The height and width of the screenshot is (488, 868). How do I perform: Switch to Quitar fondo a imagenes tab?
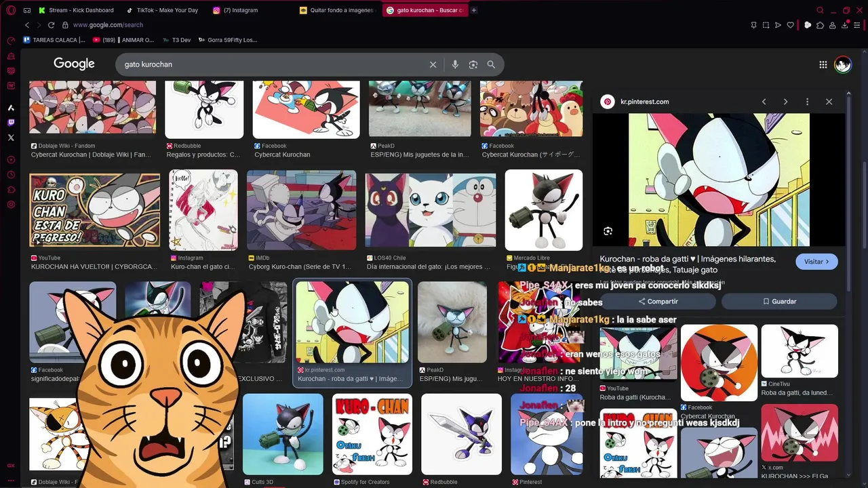point(338,10)
